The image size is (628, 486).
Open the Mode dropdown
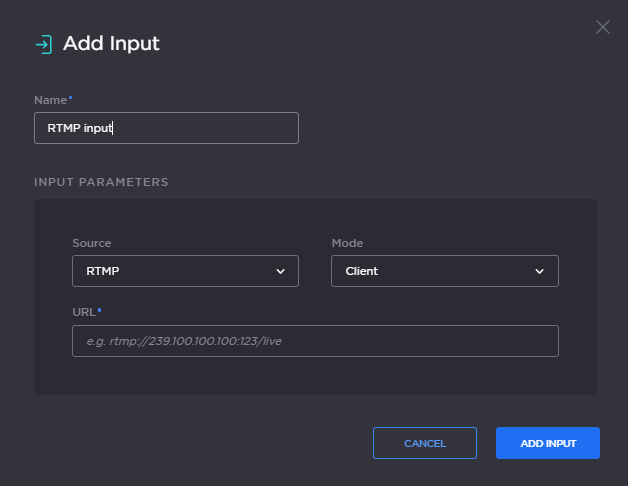coord(444,271)
